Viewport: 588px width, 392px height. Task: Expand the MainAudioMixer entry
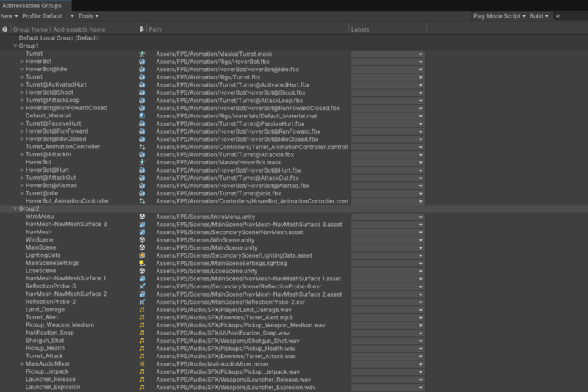point(22,364)
